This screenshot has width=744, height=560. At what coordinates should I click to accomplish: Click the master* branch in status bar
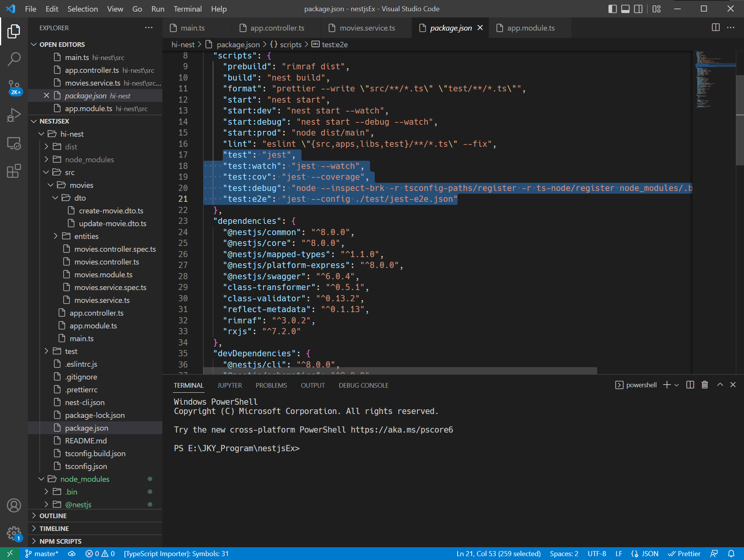(x=42, y=554)
